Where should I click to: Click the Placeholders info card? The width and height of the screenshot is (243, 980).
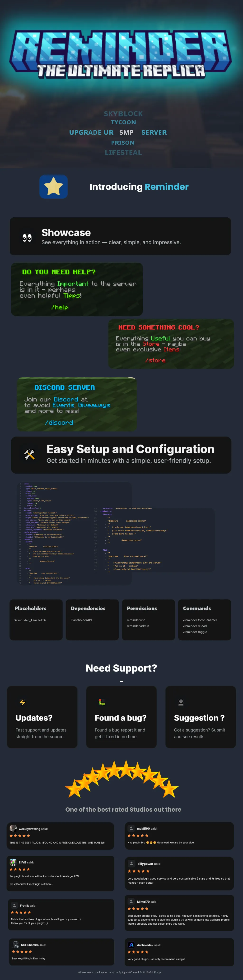36,619
